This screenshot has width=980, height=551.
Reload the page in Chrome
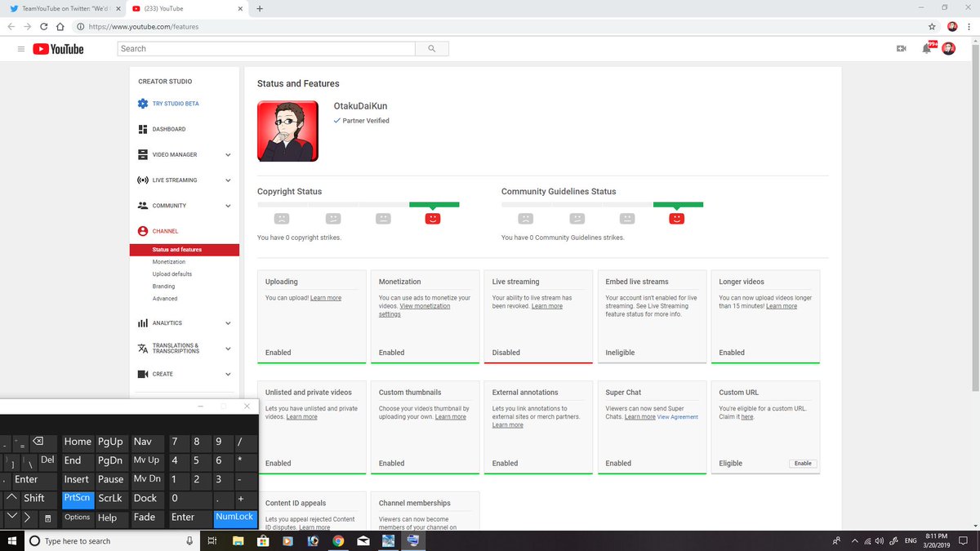pyautogui.click(x=44, y=26)
